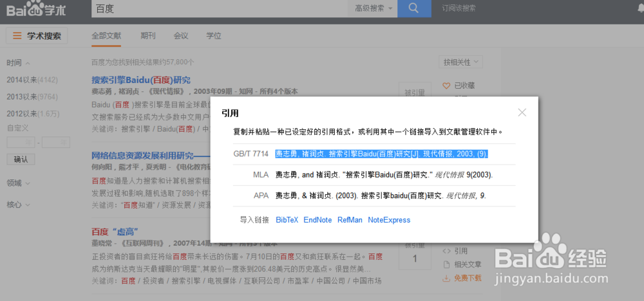Click the BibTeX import link
Image resolution: width=644 pixels, height=301 pixels.
click(x=287, y=220)
